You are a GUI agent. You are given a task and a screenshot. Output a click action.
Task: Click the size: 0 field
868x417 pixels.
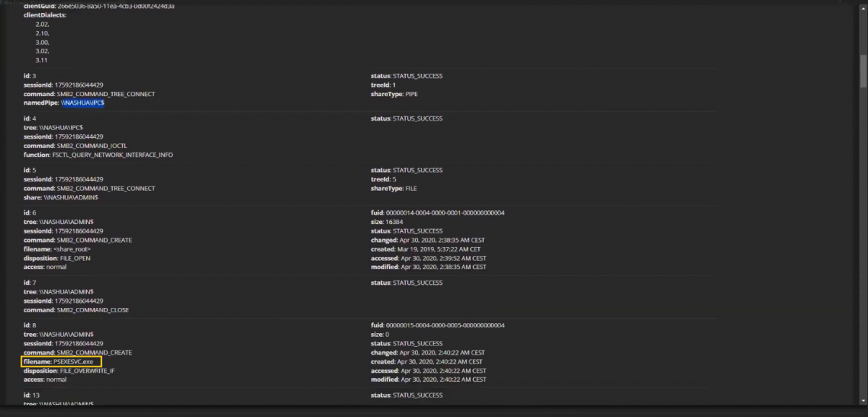coord(380,335)
